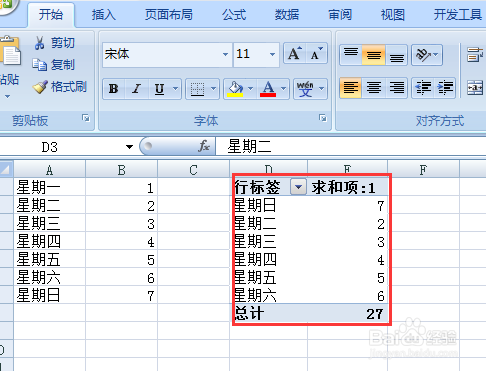The height and width of the screenshot is (371, 486).
Task: Open the row labels filter dropdown
Action: pyautogui.click(x=298, y=187)
